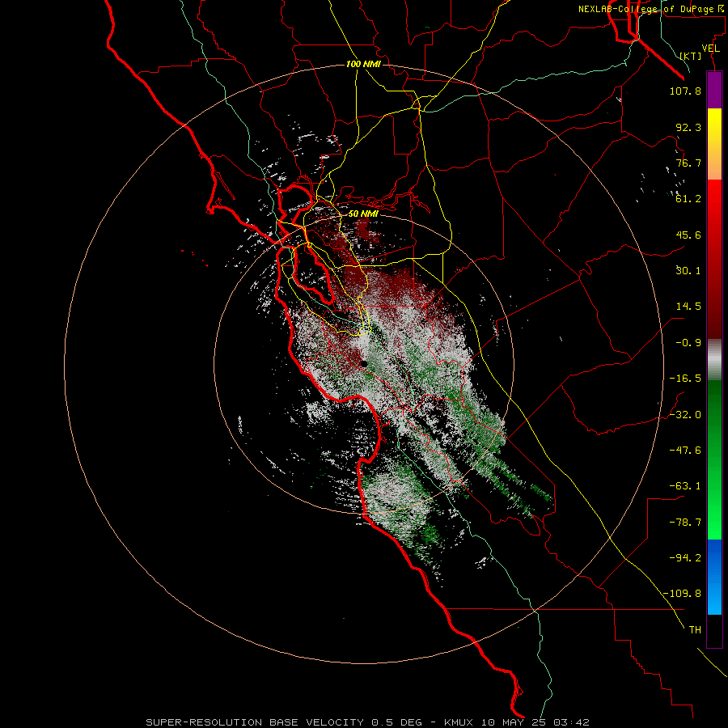Click the purple segment of the velocity color bar

(x=714, y=90)
